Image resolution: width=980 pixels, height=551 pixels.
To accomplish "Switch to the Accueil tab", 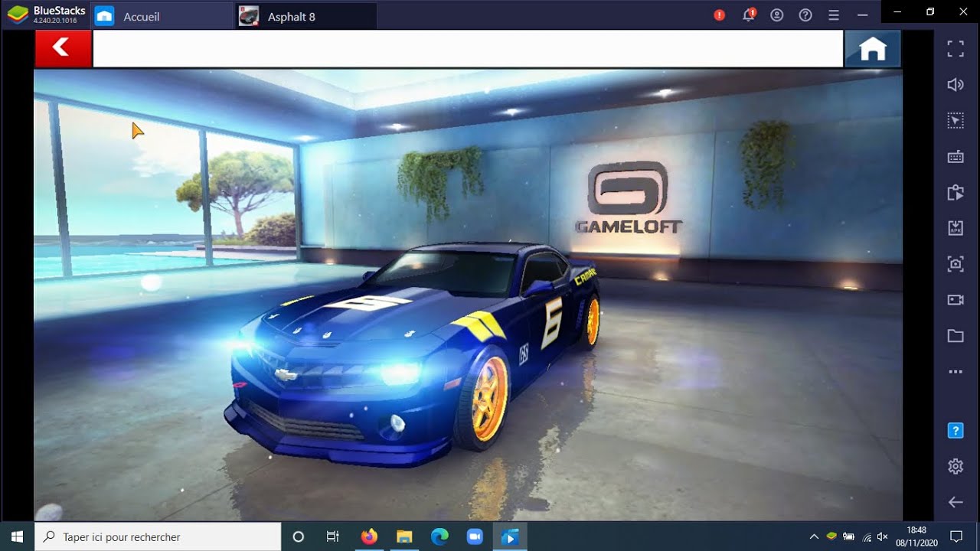I will click(161, 16).
